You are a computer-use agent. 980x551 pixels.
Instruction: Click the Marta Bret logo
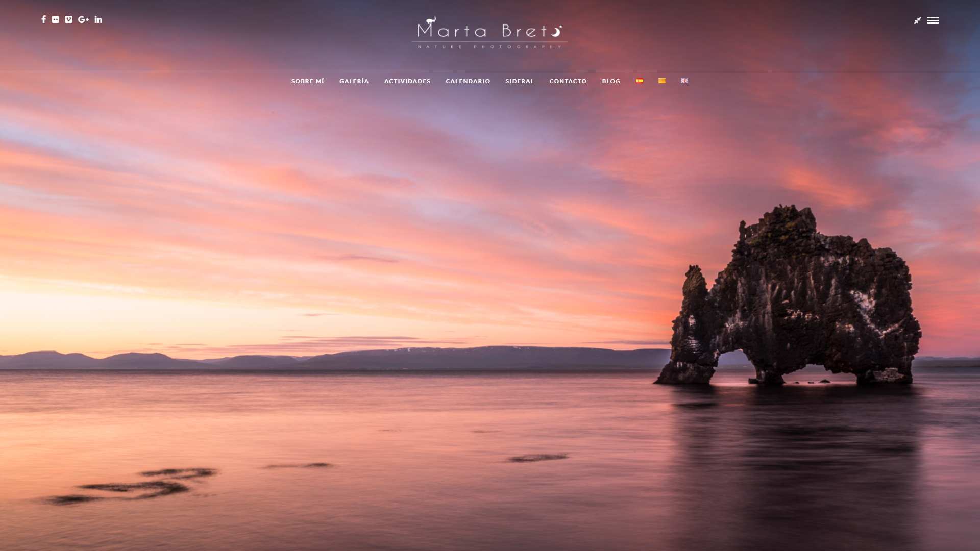pyautogui.click(x=489, y=30)
